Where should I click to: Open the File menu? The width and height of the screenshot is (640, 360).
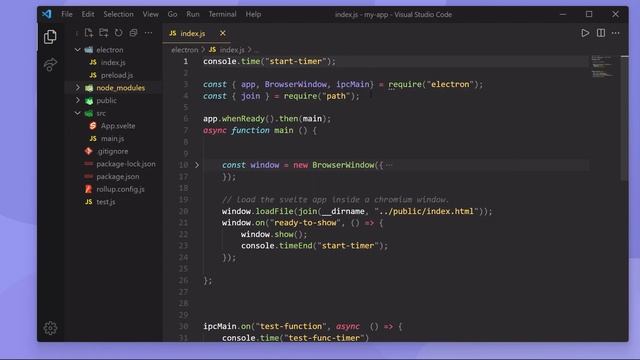click(67, 14)
